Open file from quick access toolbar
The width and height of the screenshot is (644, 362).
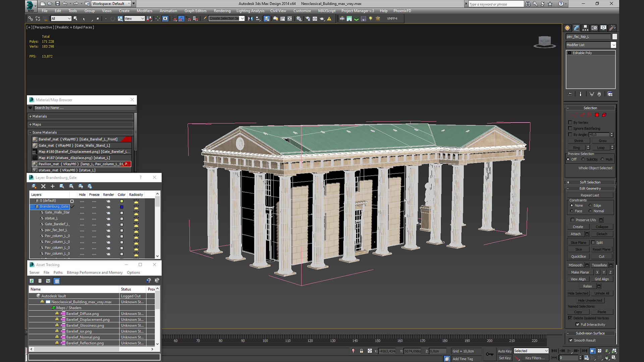tap(50, 4)
